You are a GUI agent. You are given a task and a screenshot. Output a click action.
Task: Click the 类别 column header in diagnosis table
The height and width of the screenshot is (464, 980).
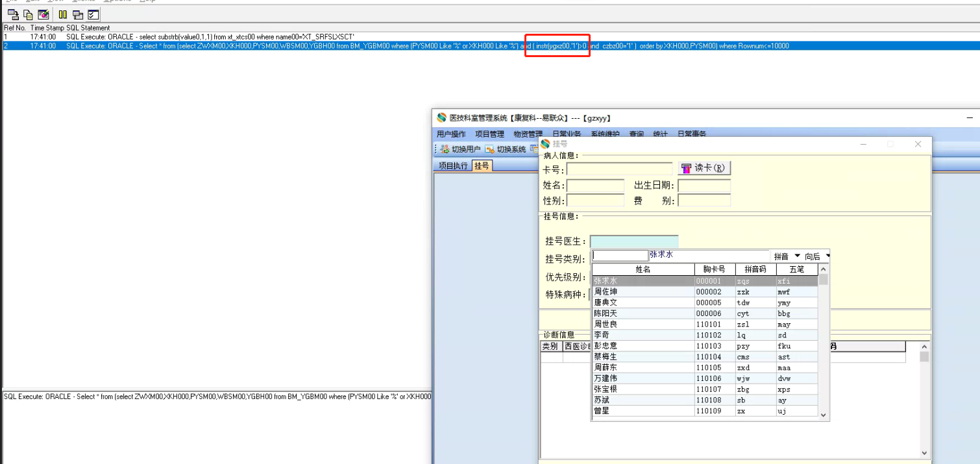click(x=551, y=347)
